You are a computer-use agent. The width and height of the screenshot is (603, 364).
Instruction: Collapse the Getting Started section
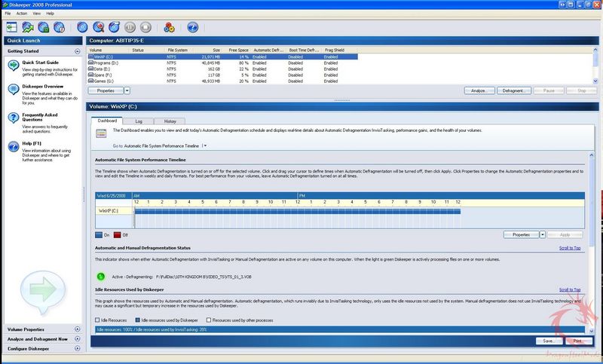tap(77, 51)
